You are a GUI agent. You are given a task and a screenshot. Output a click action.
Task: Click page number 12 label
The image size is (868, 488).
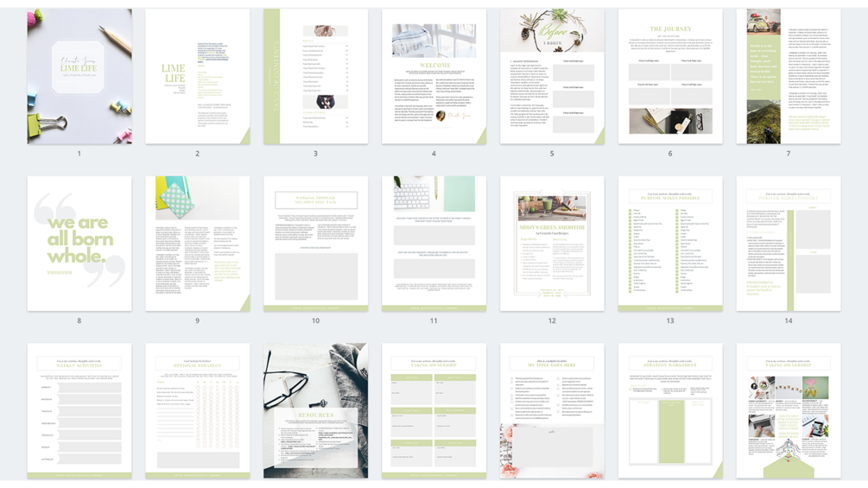click(552, 320)
